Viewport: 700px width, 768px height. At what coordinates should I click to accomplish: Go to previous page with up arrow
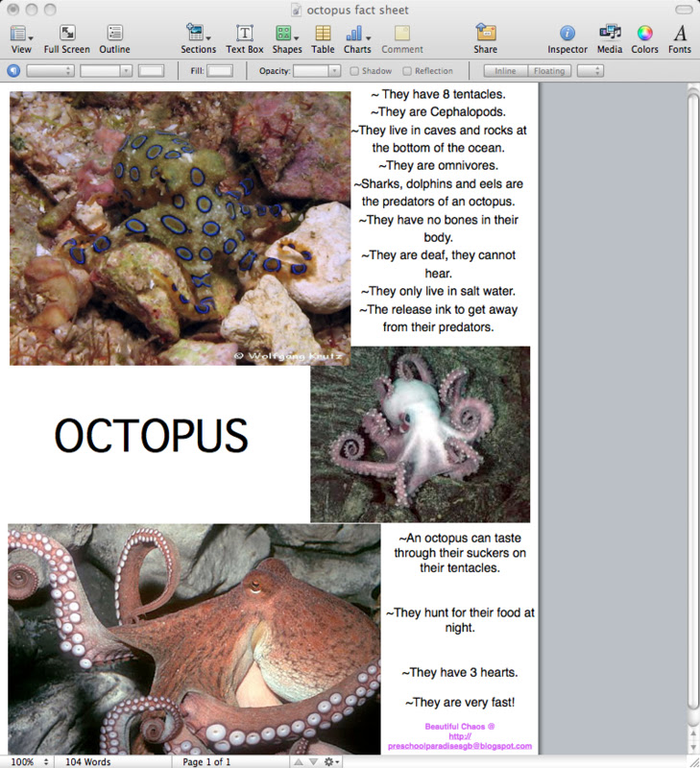(x=299, y=761)
